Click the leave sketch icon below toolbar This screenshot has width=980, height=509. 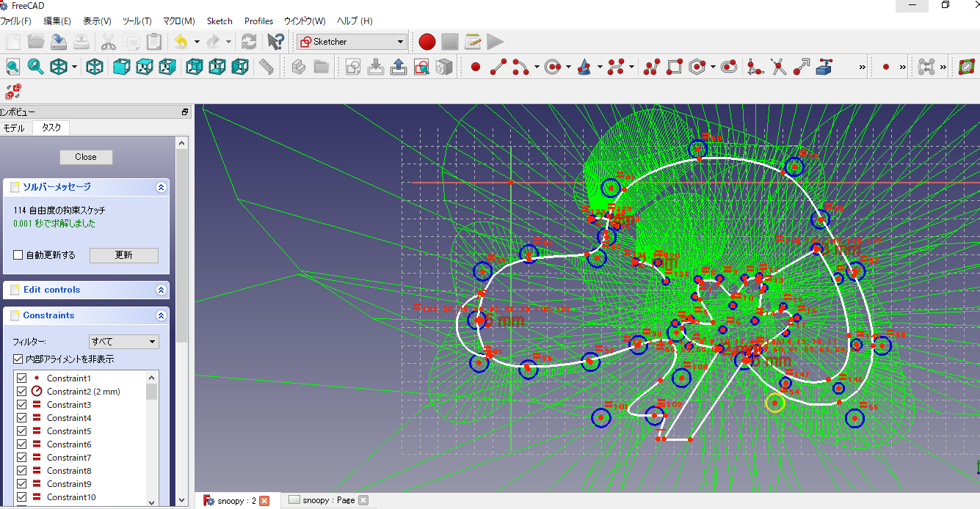(13, 91)
